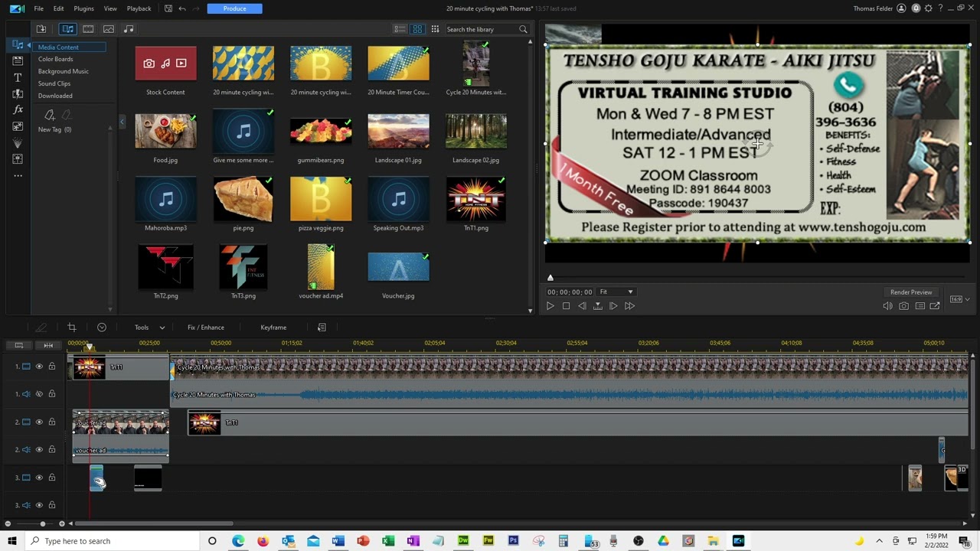Fast forward the preview
The image size is (980, 551).
pos(629,306)
